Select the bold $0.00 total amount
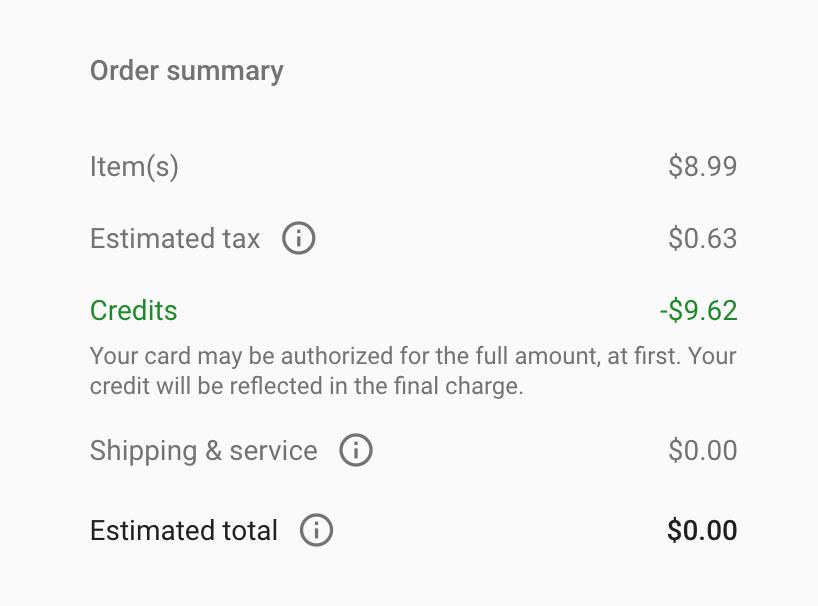This screenshot has height=606, width=818. pyautogui.click(x=702, y=530)
